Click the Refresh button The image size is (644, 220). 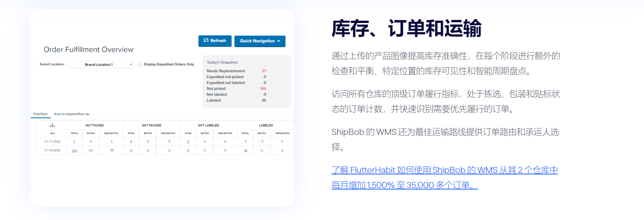[x=215, y=41]
